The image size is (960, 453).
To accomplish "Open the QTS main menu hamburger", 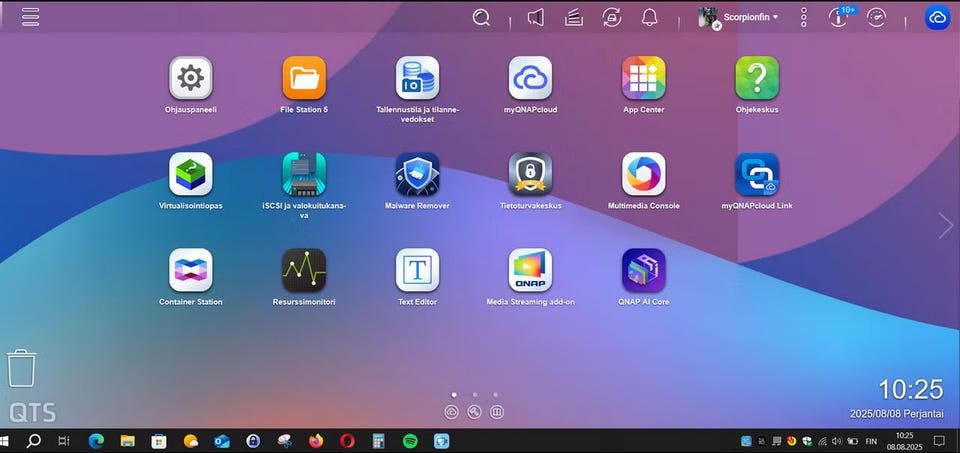I will click(31, 17).
